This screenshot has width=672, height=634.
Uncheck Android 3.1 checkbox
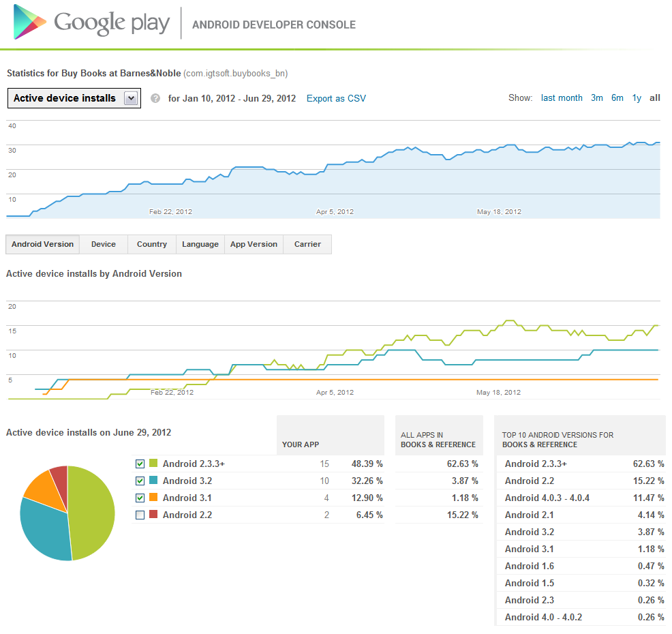[140, 498]
